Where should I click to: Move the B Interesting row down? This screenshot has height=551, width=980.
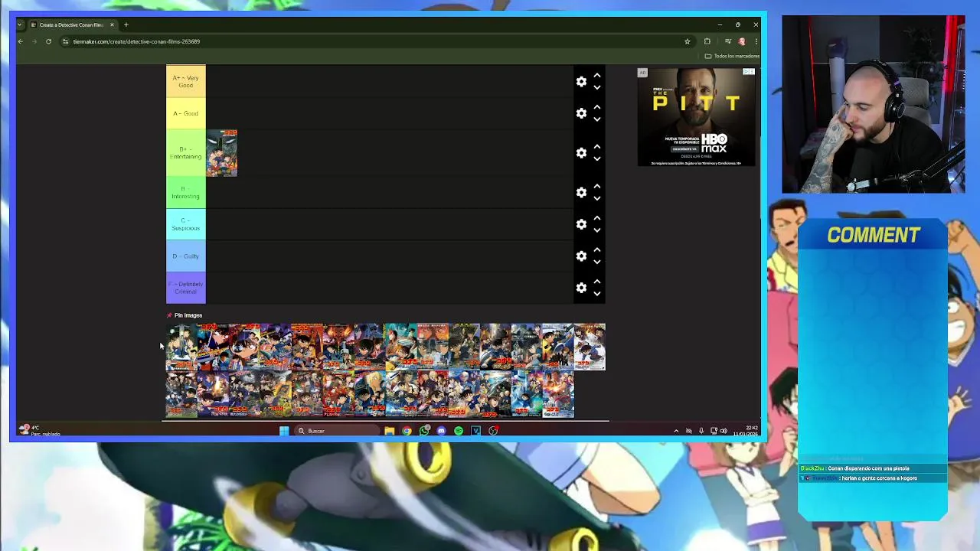tap(597, 198)
